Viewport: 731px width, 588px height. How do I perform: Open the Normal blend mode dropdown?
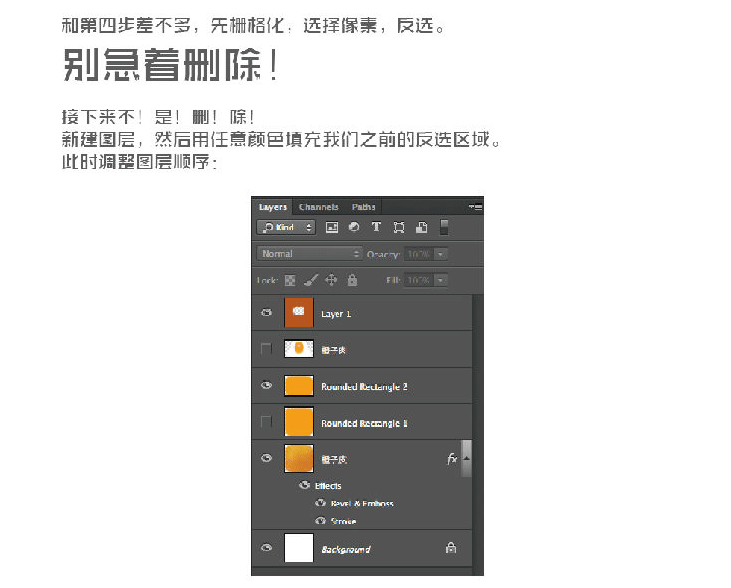(309, 254)
